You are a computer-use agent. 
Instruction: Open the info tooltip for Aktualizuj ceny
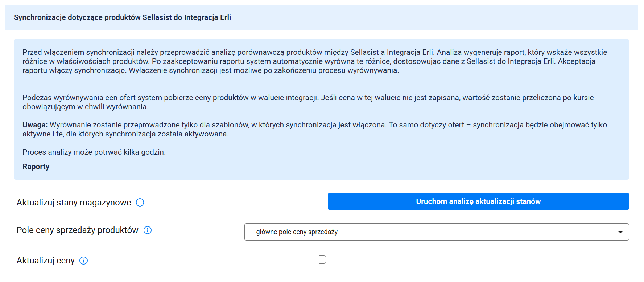83,261
